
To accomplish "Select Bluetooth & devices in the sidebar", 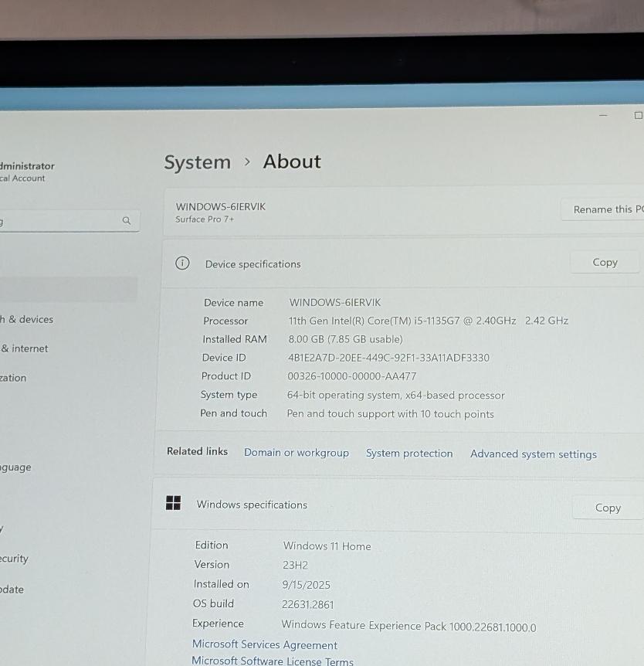I will point(27,319).
